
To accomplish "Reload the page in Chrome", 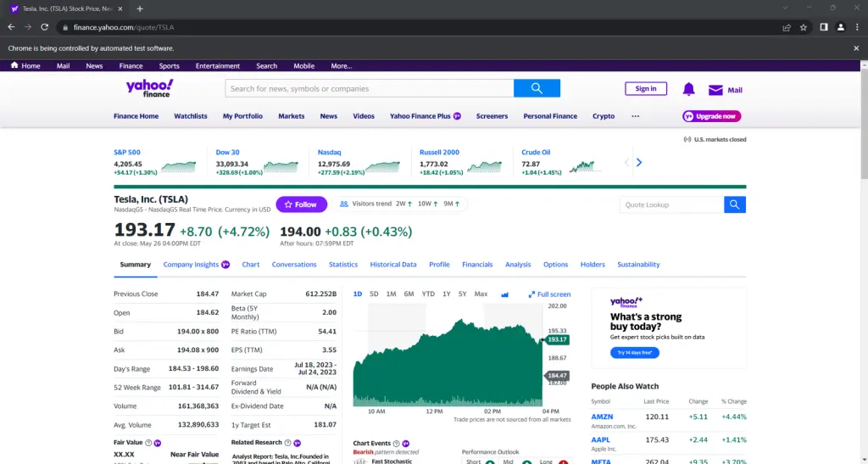I will click(x=45, y=27).
